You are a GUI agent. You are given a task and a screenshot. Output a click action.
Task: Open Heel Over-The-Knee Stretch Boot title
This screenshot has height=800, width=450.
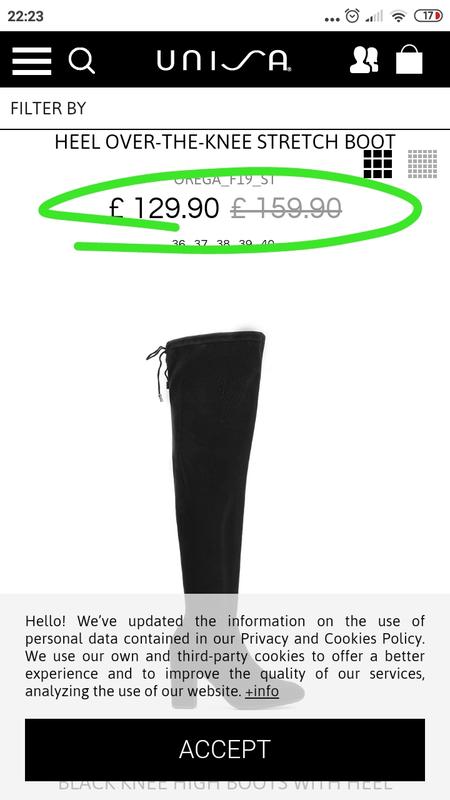[225, 142]
